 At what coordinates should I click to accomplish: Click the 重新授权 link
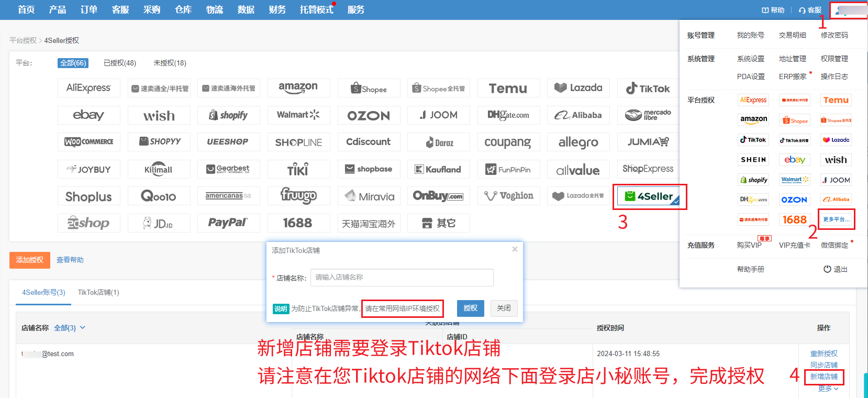pos(824,354)
